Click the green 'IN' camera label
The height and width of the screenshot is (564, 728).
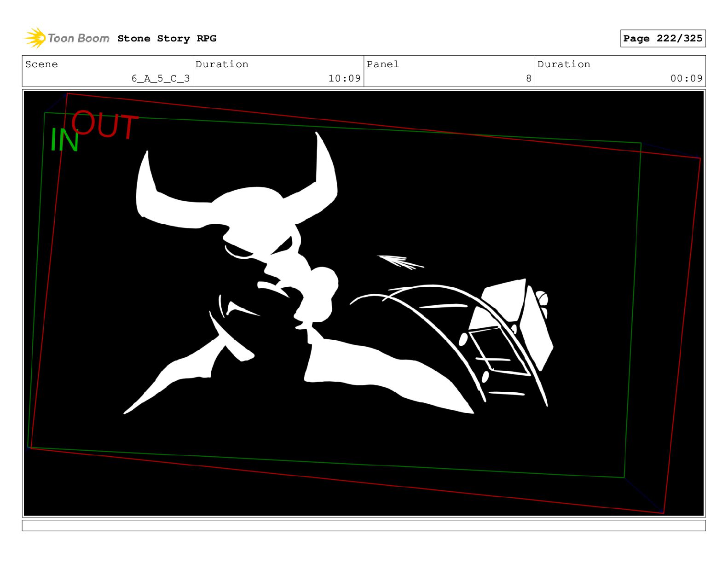[64, 140]
